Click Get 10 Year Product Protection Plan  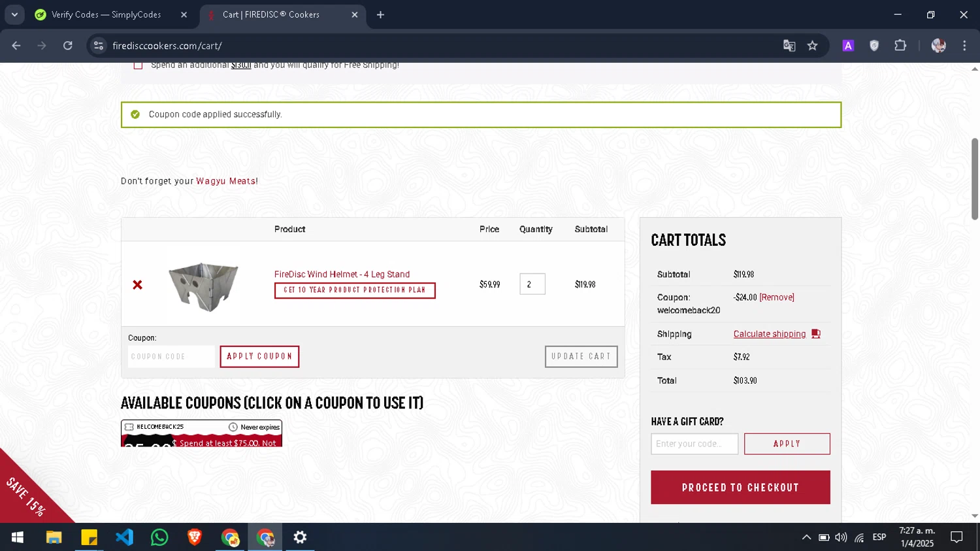pos(355,290)
